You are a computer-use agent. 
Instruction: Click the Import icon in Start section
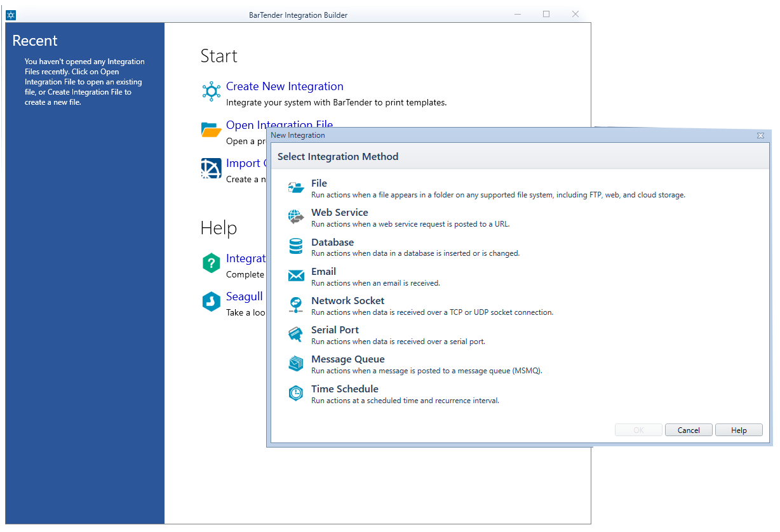[x=211, y=169]
